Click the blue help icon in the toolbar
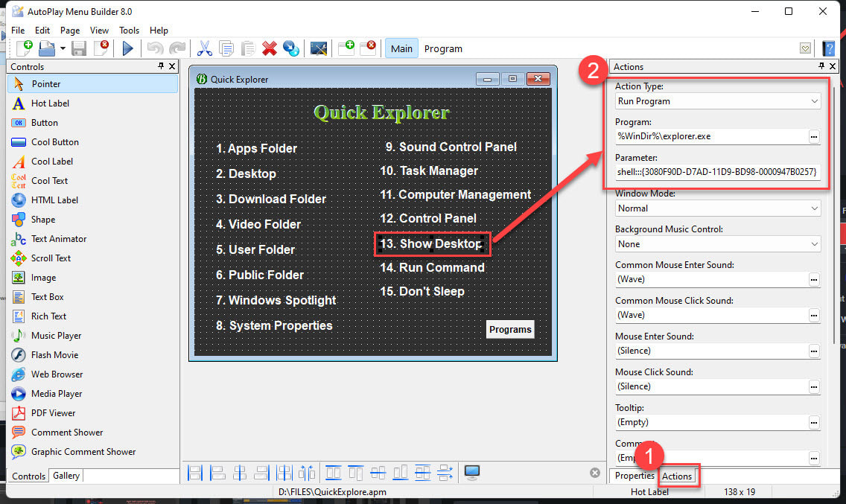This screenshot has width=846, height=504. [828, 48]
